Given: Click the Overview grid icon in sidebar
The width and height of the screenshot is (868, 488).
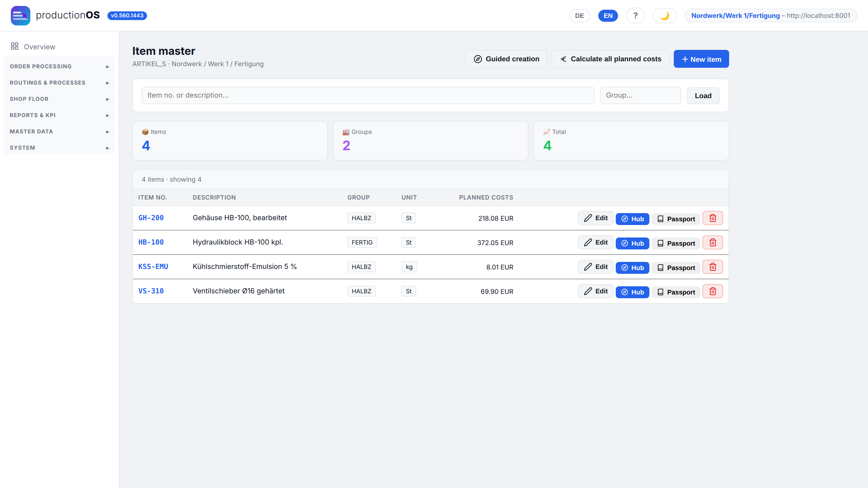Looking at the screenshot, I should click(x=14, y=46).
